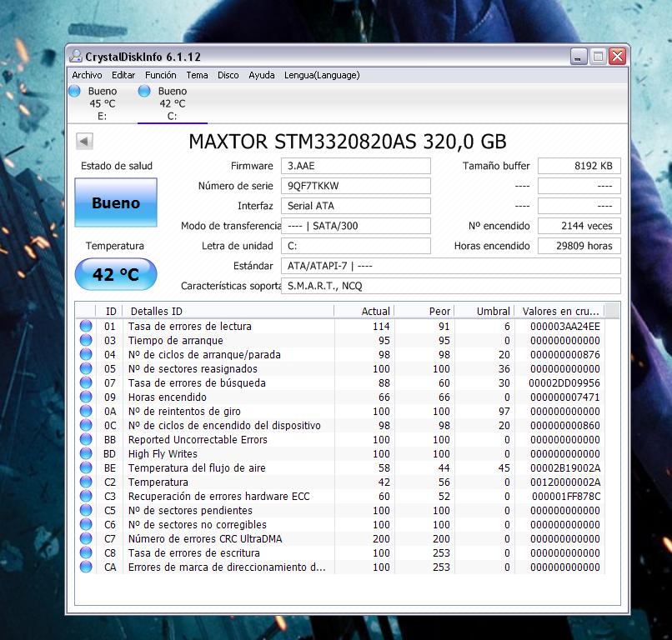Select the C: drive status orb

click(144, 91)
